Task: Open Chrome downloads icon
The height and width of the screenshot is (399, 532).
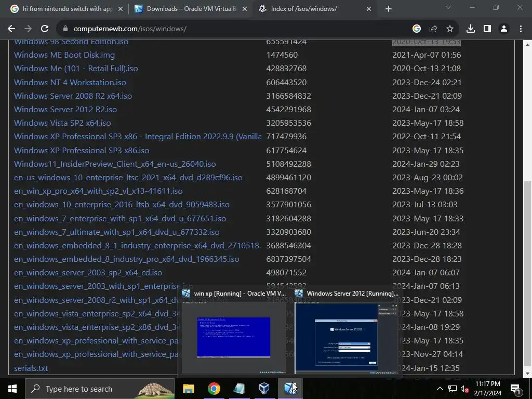Action: tap(471, 29)
